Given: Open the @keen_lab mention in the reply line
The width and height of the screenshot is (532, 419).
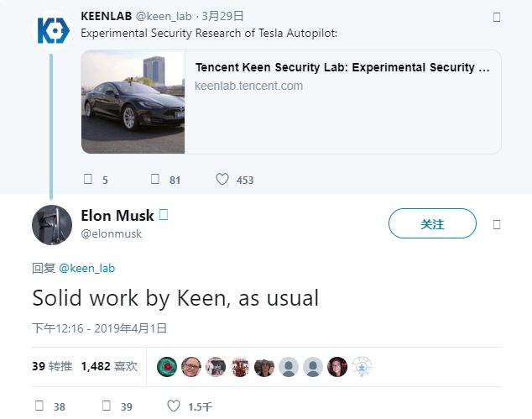Looking at the screenshot, I should (x=87, y=268).
